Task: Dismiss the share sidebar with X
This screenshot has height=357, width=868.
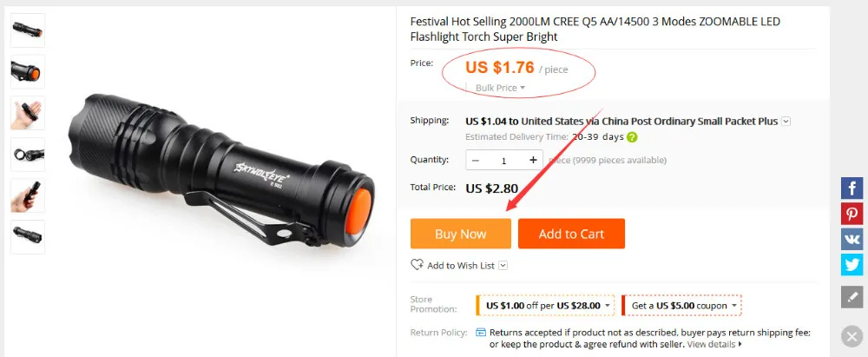Action: [x=852, y=336]
